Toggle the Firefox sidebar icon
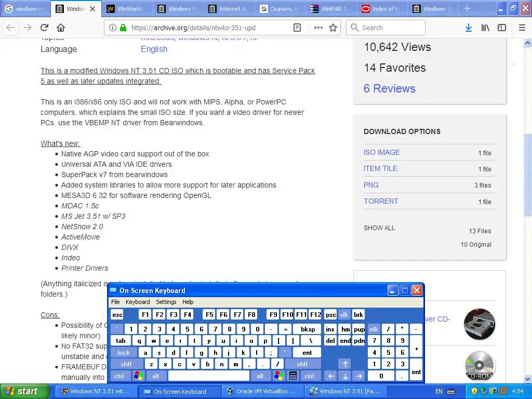Viewport: 532px width, 399px height. 502,28
